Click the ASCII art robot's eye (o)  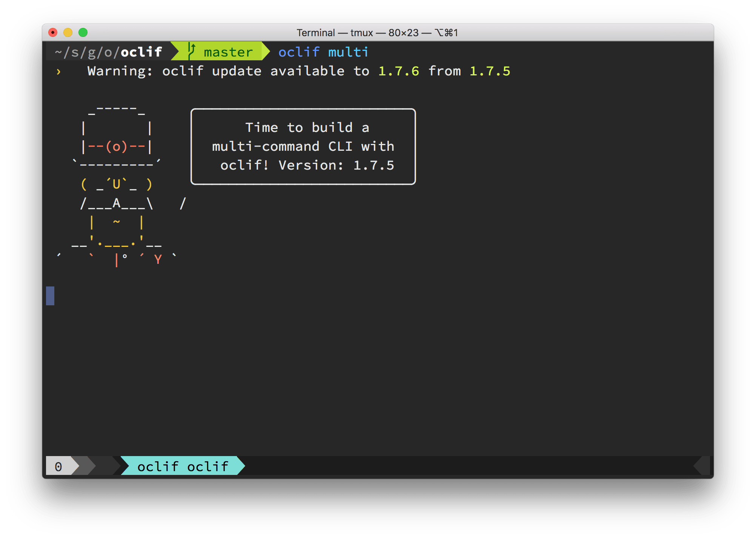click(x=117, y=147)
